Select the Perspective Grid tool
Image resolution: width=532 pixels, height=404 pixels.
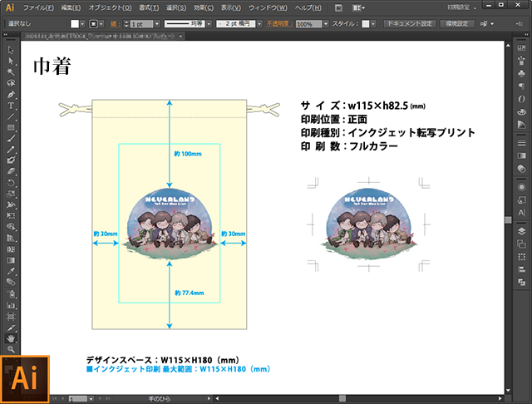[11, 238]
